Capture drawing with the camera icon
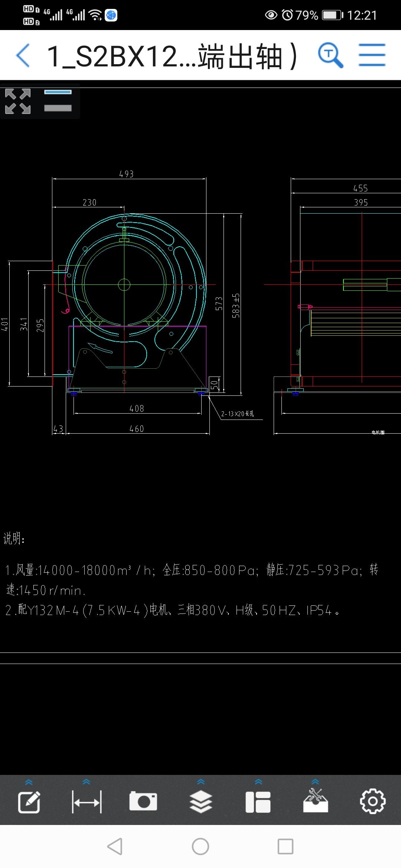The image size is (401, 868). pos(143,801)
